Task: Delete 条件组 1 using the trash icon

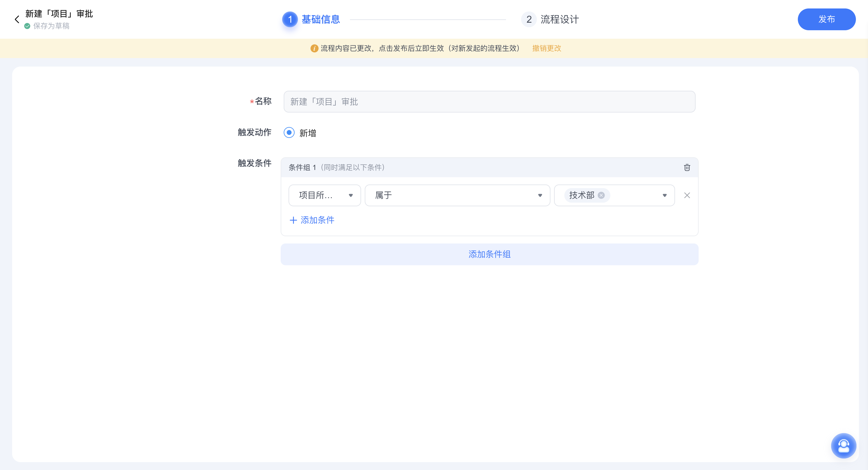Action: (x=687, y=168)
